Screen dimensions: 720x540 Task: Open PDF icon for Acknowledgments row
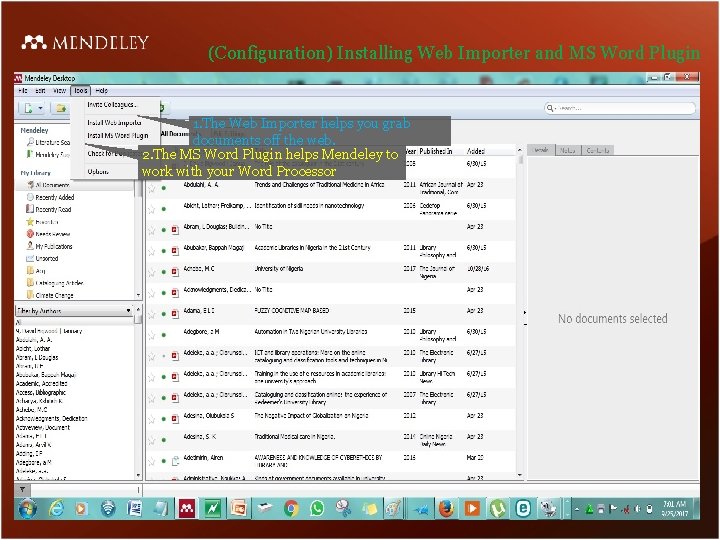point(175,292)
